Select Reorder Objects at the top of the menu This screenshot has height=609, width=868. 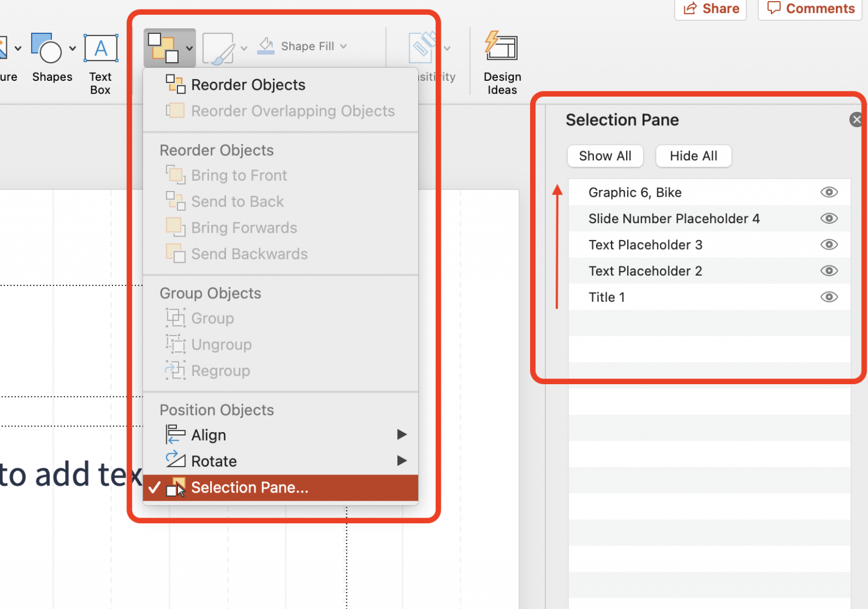click(x=248, y=84)
